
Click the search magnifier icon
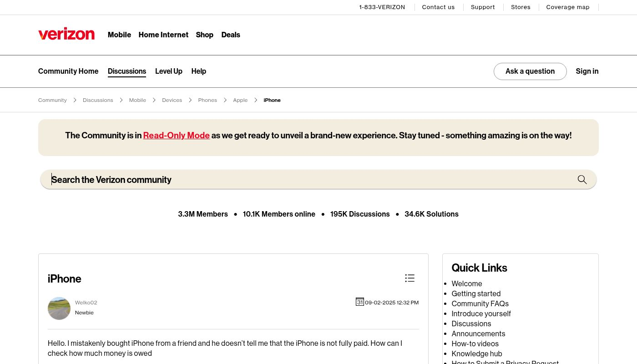(x=582, y=180)
